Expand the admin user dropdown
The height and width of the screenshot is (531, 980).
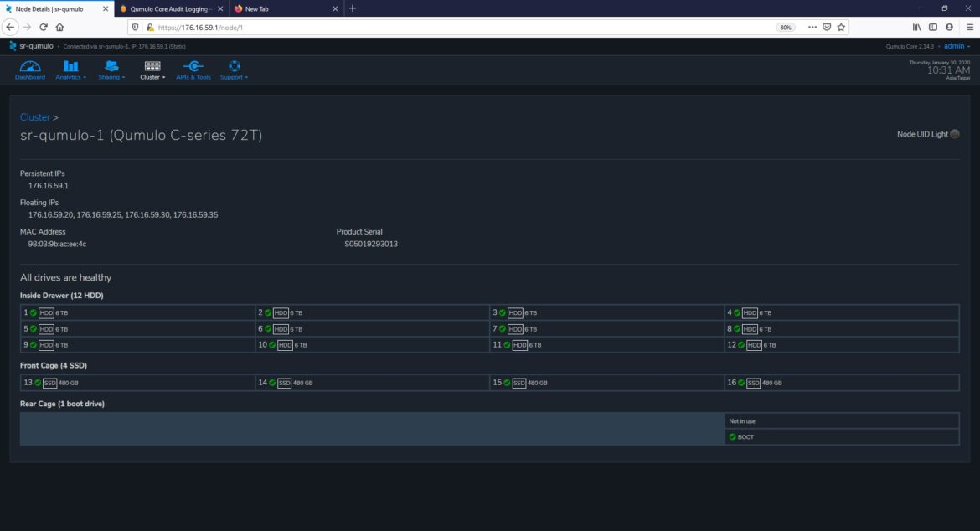click(957, 46)
